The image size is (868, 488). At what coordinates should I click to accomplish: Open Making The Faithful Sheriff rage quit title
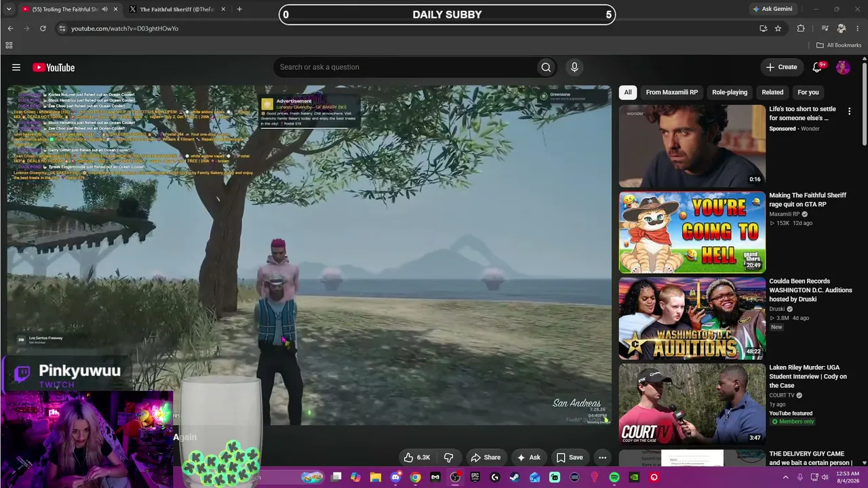pyautogui.click(x=808, y=200)
